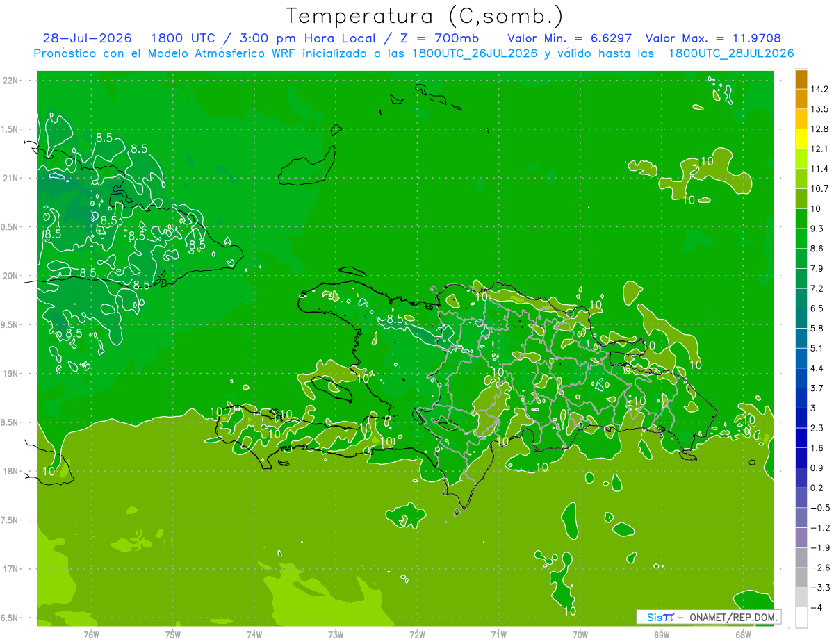The image size is (834, 644).
Task: Click the 72W longitude axis label
Action: coord(417,634)
